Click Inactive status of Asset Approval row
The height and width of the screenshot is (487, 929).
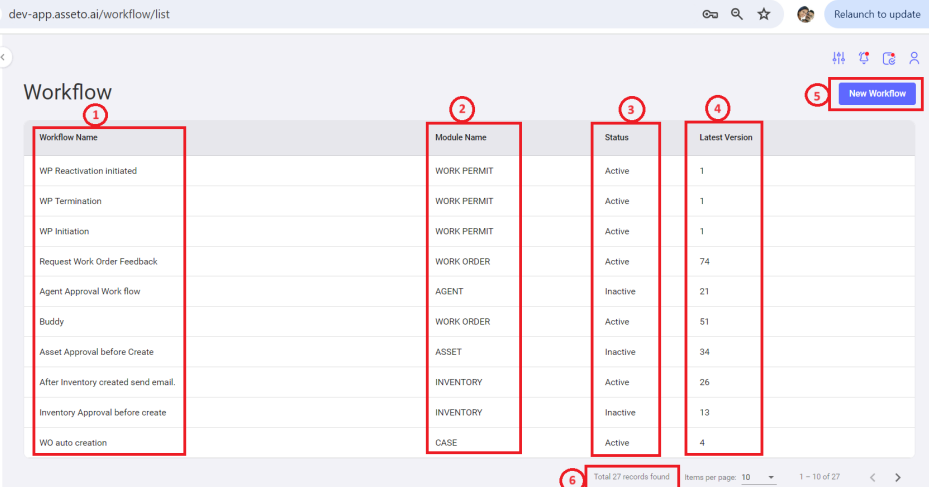coord(620,352)
